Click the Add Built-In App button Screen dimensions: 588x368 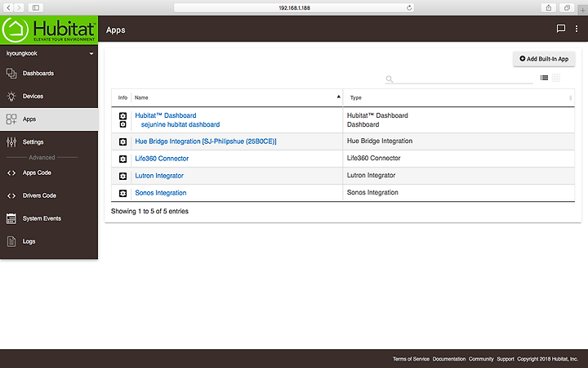(544, 59)
